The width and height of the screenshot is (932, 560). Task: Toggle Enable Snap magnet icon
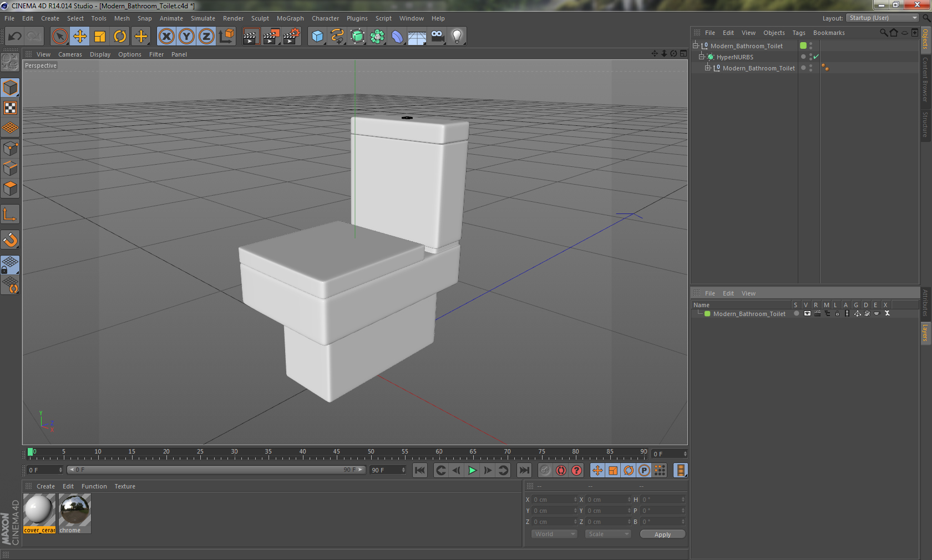pyautogui.click(x=10, y=240)
